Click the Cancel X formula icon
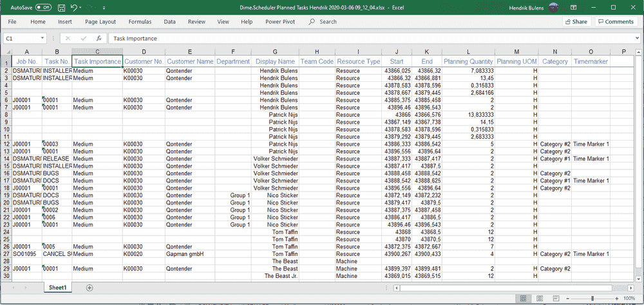Screen dimensions: 644x305 pyautogui.click(x=68, y=38)
